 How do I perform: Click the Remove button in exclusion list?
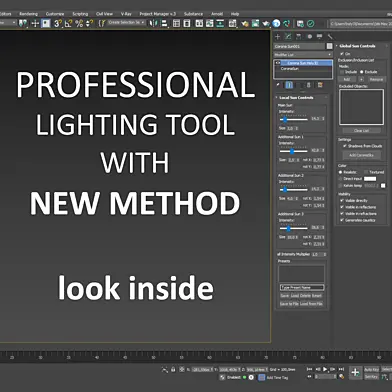[x=376, y=80]
